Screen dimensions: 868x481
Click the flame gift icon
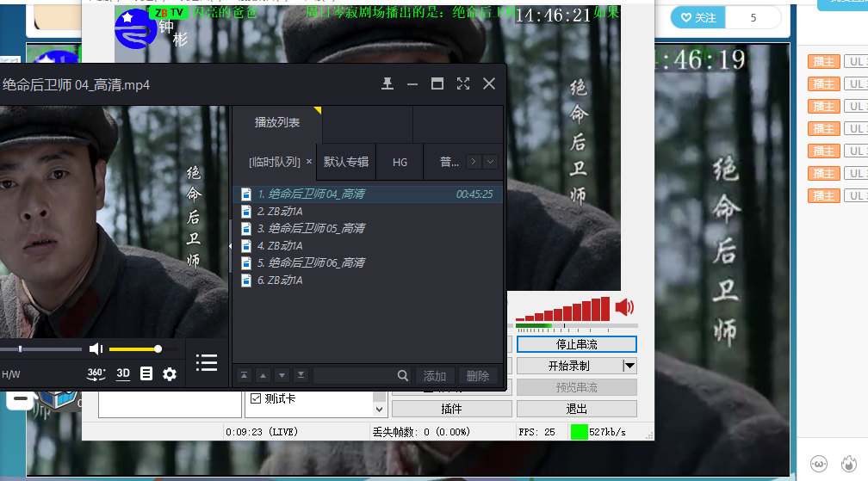coord(849,463)
